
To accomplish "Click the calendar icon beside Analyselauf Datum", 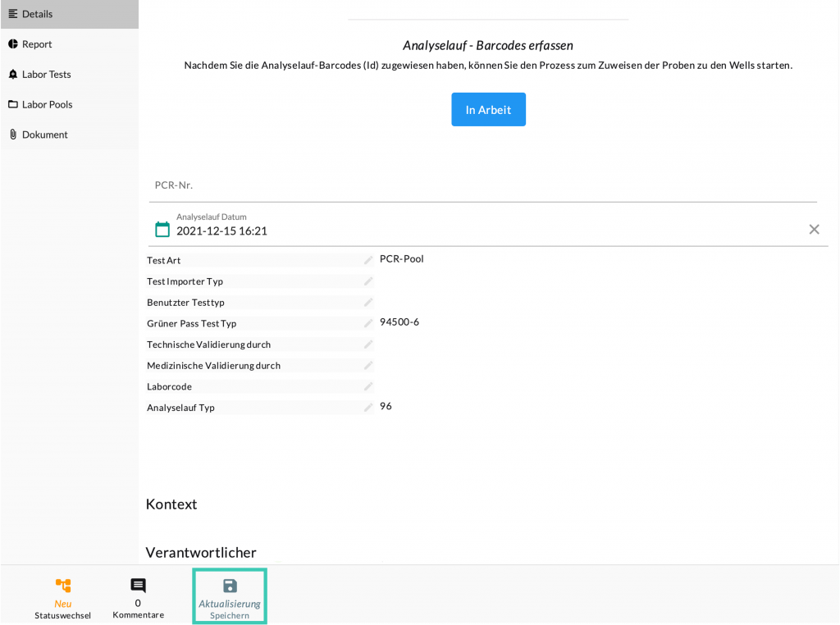I will [x=162, y=230].
